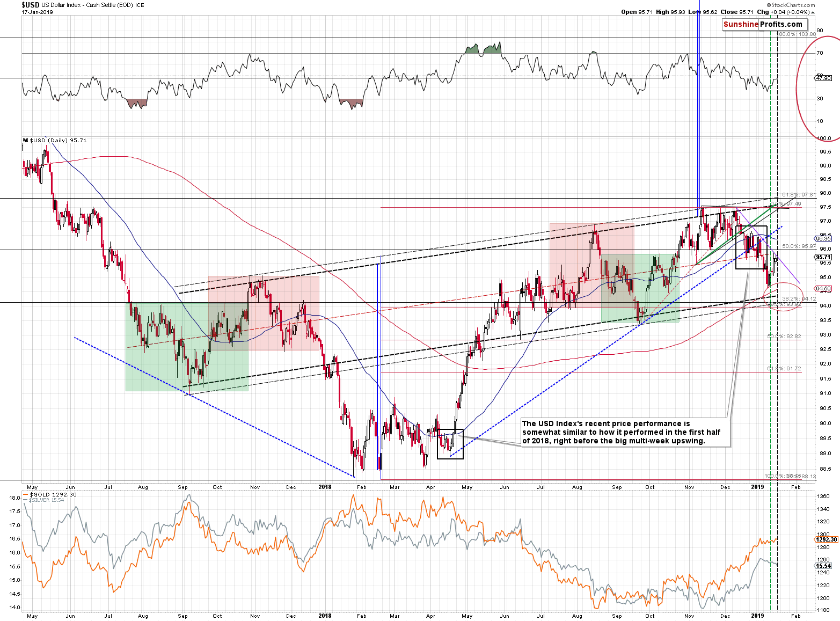Screen dimensions: 840x621
Task: Click the '70' level on the RSI axis
Action: click(820, 53)
